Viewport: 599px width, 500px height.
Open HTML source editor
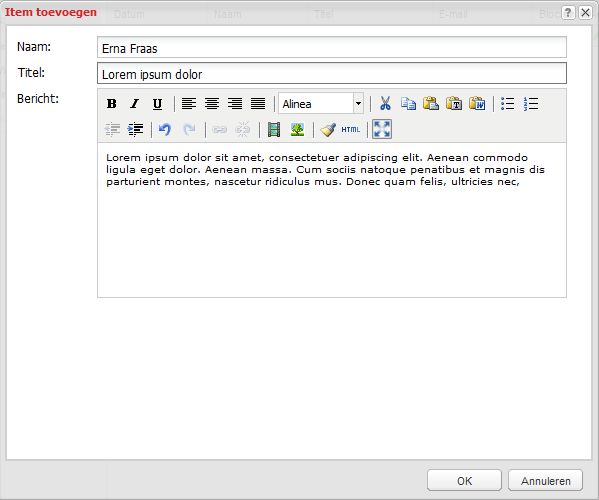351,129
